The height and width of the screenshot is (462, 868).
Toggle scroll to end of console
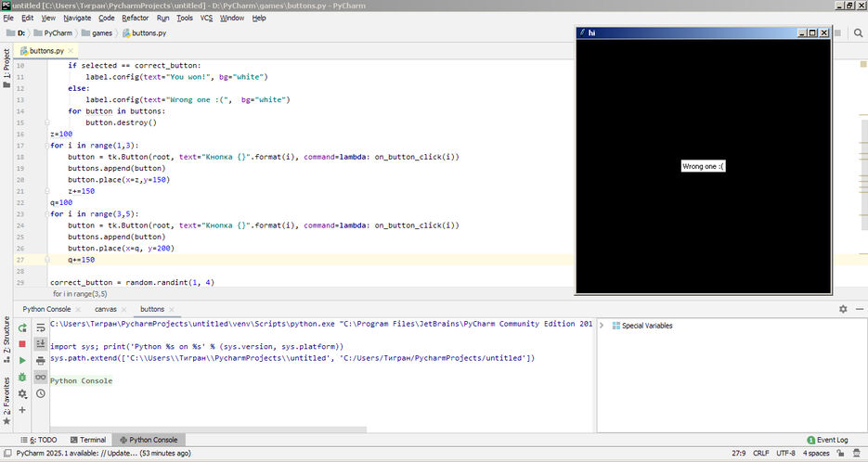tap(41, 344)
